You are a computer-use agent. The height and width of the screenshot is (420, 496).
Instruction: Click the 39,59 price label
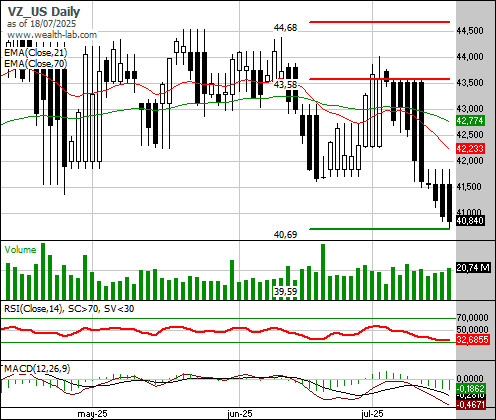[285, 292]
